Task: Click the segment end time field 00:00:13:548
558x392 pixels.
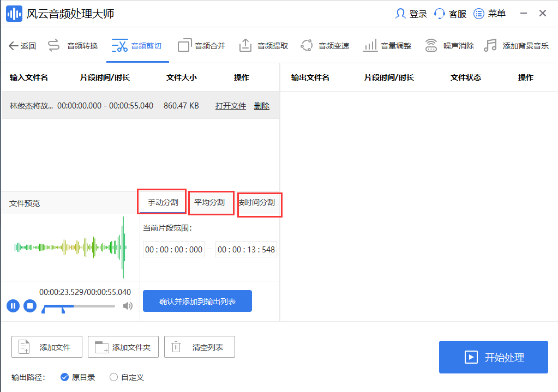Action: 246,249
